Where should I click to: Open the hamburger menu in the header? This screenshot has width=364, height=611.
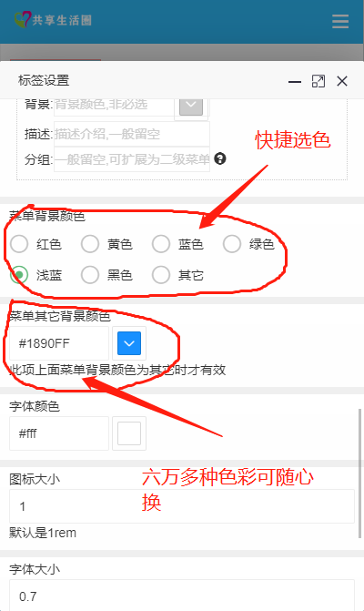coord(340,22)
